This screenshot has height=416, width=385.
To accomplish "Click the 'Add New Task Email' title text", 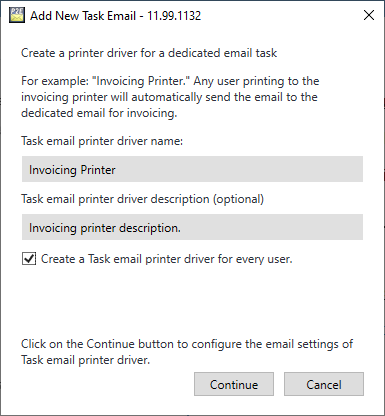I will [83, 16].
